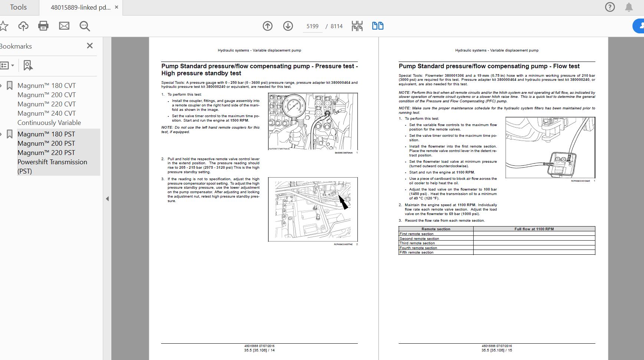Image resolution: width=644 pixels, height=360 pixels.
Task: Open the notifications bell
Action: tap(629, 7)
